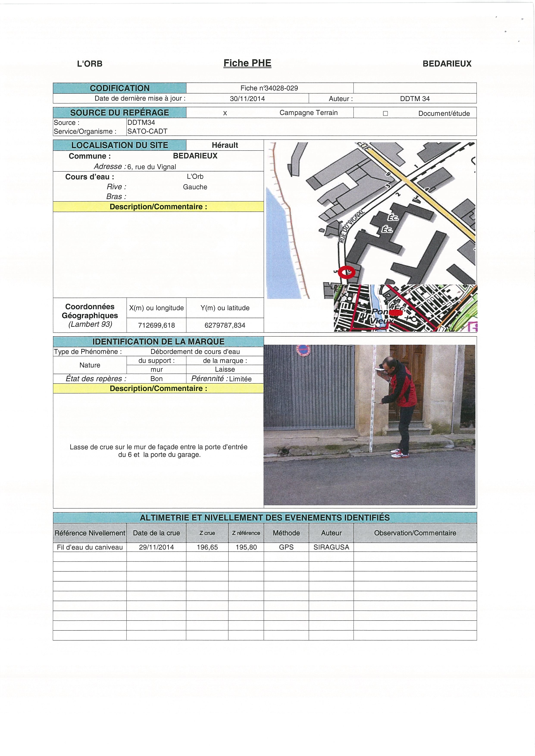Select 'IDENTIFICATION DE LA MARQUE' header
This screenshot has height=756, width=535.
[x=158, y=341]
